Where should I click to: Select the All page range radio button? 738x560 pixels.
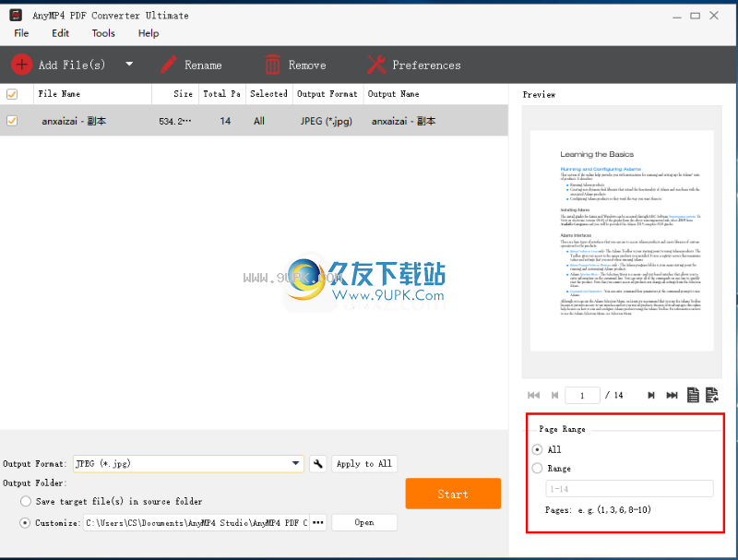click(x=537, y=449)
